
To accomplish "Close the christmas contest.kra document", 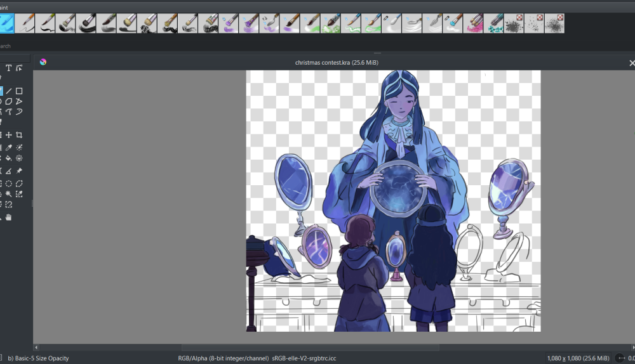I will (631, 63).
